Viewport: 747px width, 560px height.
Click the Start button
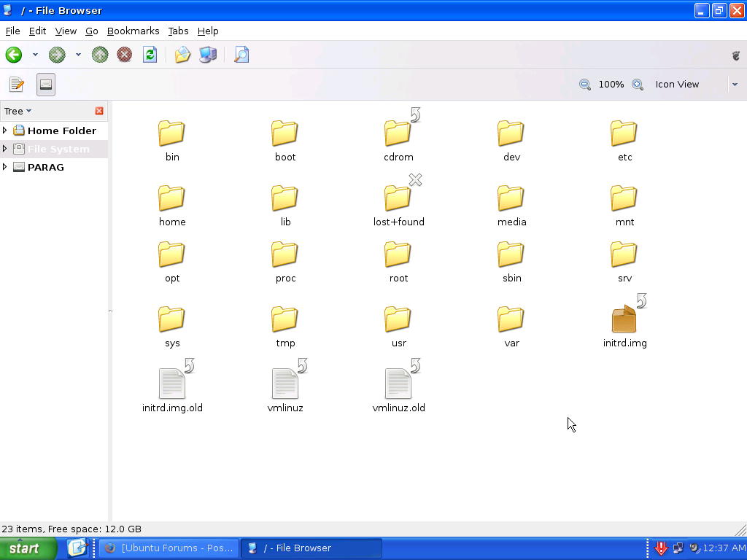point(28,548)
